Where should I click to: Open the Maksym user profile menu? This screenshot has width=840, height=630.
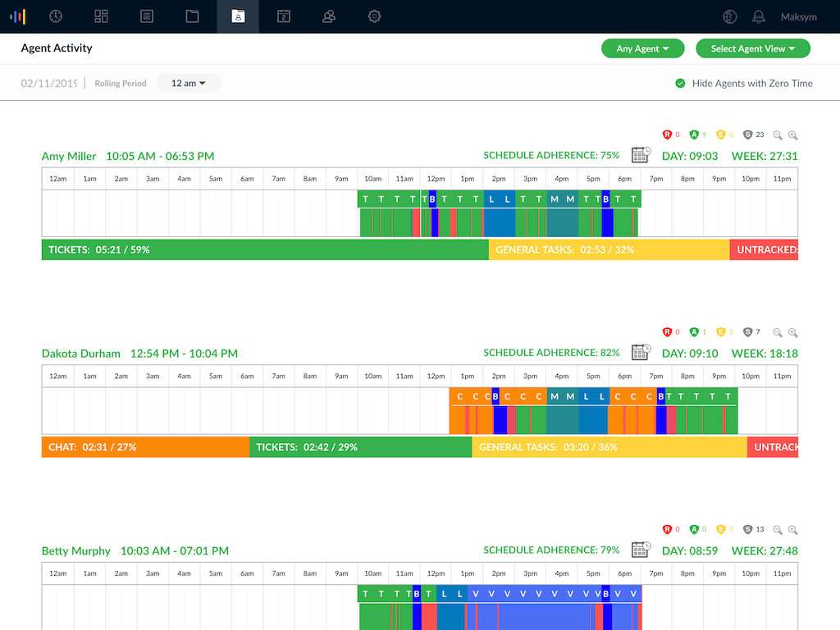click(798, 16)
